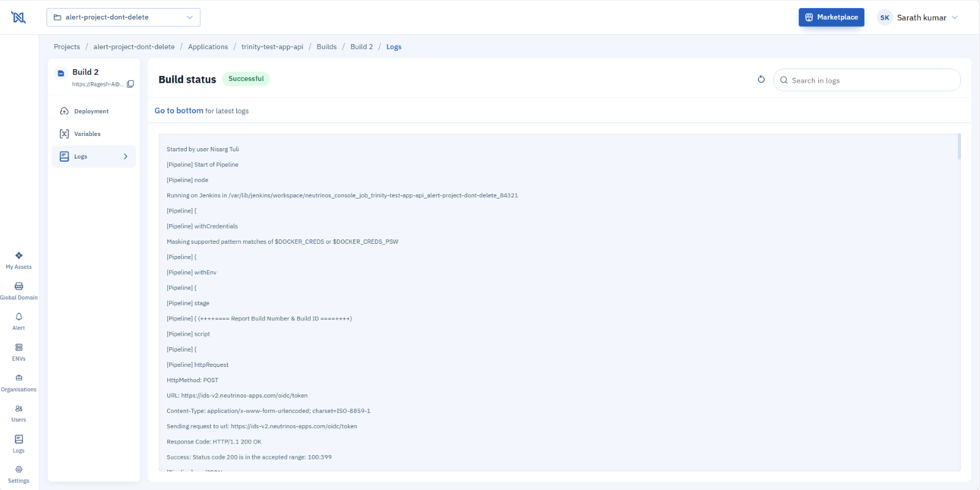Select Logs in build menu

pos(94,156)
